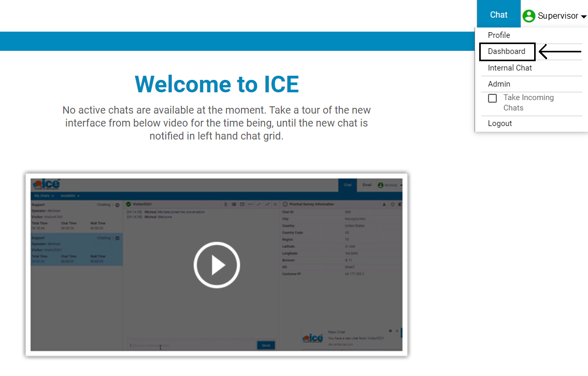Viewport: 588px width, 376px height.
Task: Go to Admin from the menu
Action: click(x=499, y=84)
